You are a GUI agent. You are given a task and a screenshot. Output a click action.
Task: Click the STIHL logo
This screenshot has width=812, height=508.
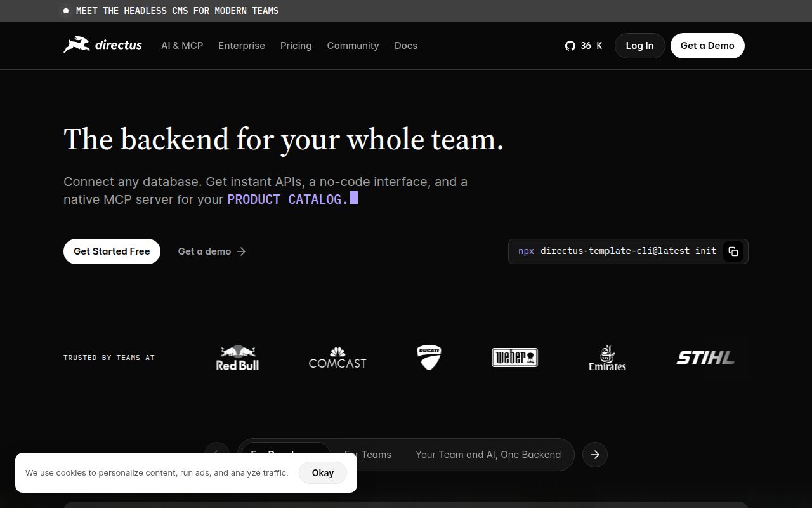(x=705, y=358)
